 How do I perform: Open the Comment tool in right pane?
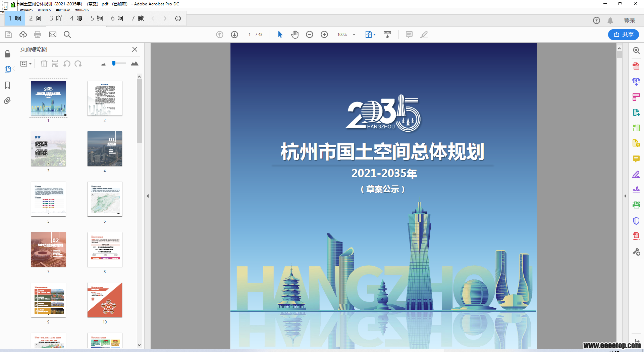636,159
